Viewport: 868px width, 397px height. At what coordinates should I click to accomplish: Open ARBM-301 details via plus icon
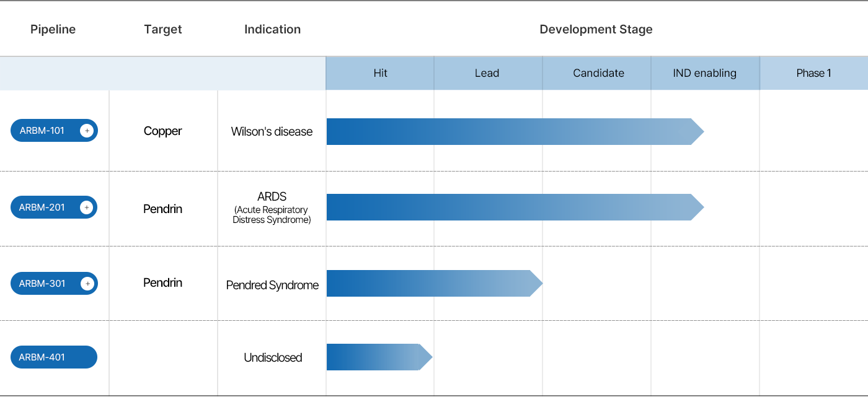[87, 284]
